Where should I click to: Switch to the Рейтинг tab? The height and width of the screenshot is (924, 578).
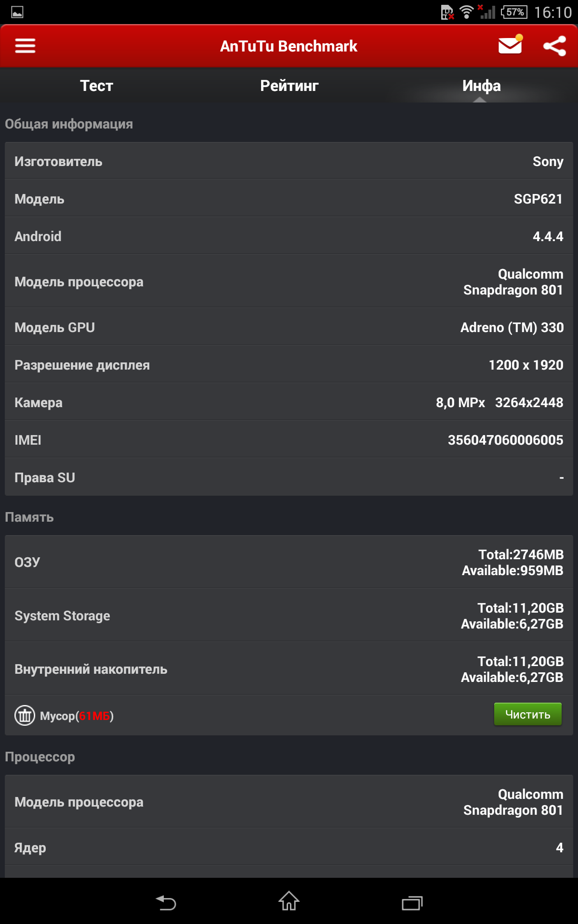coord(289,86)
